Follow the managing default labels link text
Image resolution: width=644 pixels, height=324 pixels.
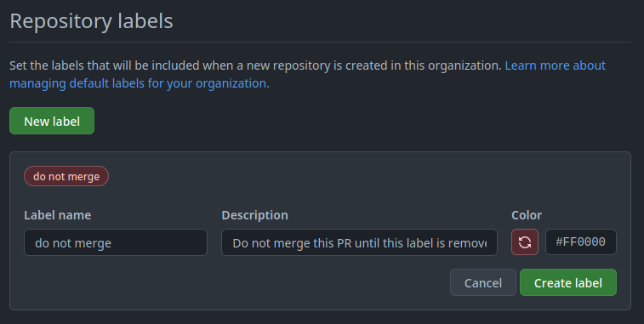click(140, 83)
